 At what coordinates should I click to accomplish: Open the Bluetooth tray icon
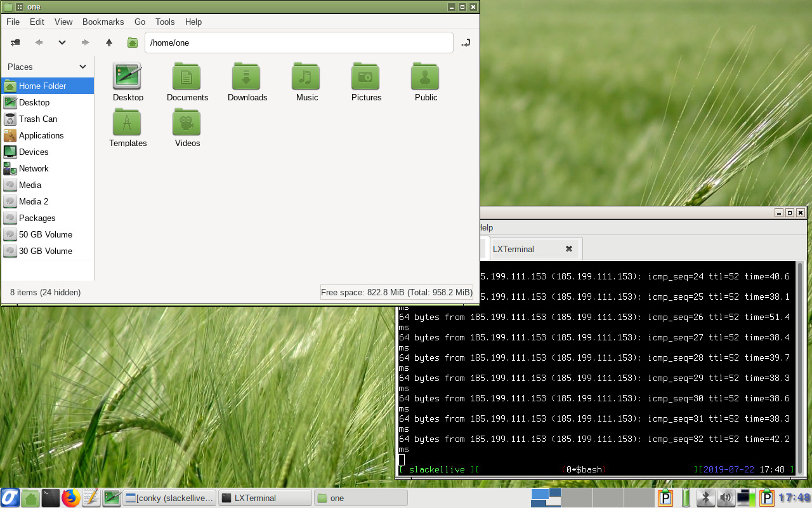705,498
